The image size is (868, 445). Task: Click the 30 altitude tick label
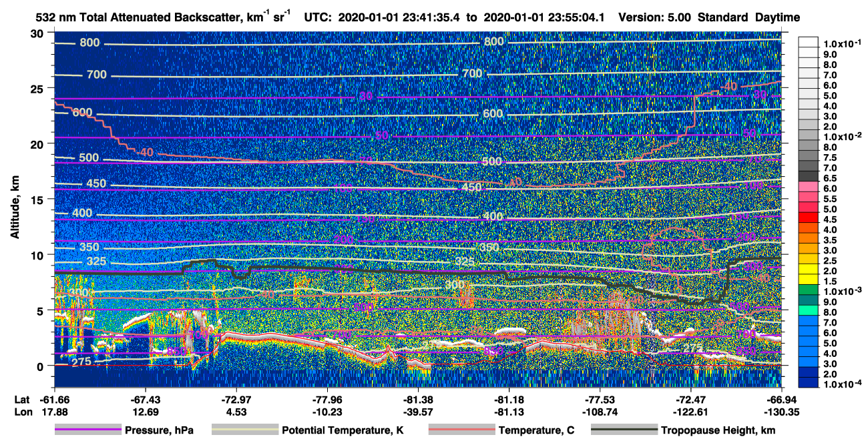pyautogui.click(x=38, y=33)
